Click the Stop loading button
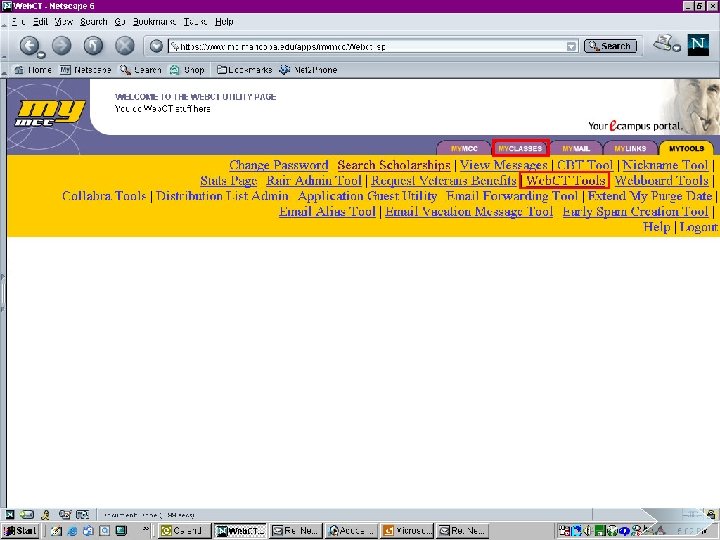The image size is (720, 540). click(124, 45)
